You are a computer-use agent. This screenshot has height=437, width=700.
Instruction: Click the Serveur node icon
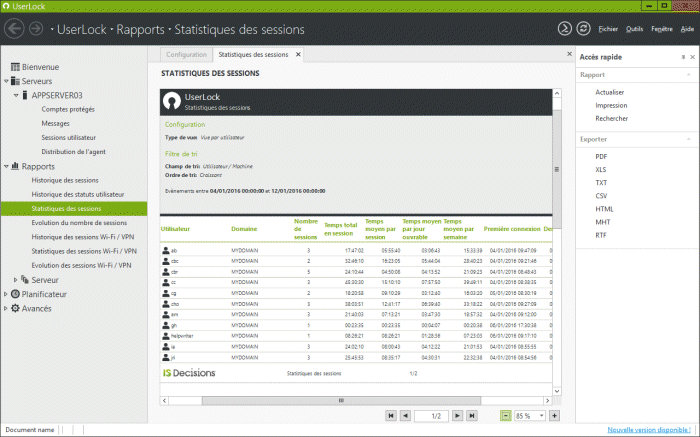[x=25, y=280]
